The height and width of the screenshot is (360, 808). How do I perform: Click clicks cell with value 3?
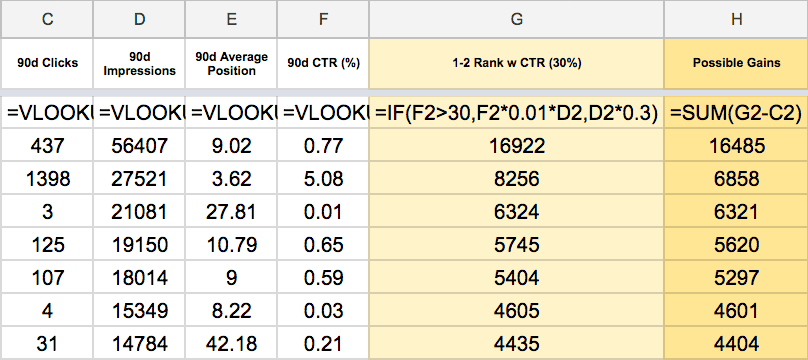47,211
